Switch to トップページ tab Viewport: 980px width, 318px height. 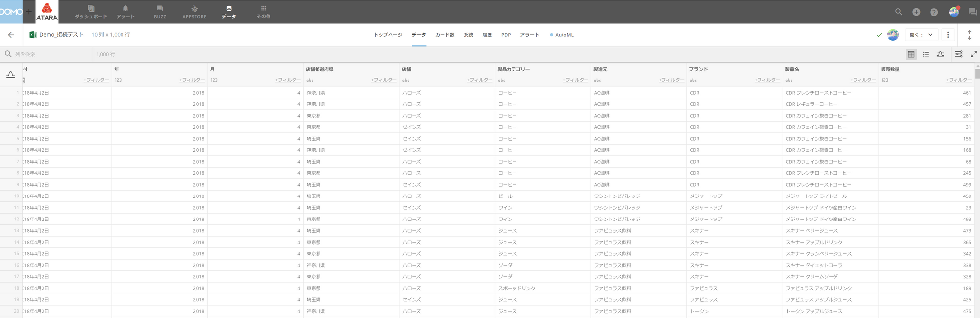point(388,35)
